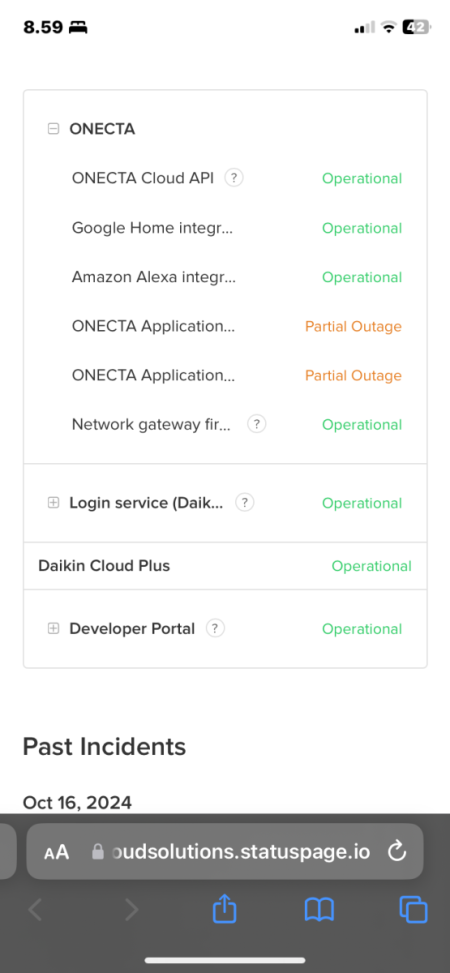Open the Safari share sheet icon

coord(225,910)
